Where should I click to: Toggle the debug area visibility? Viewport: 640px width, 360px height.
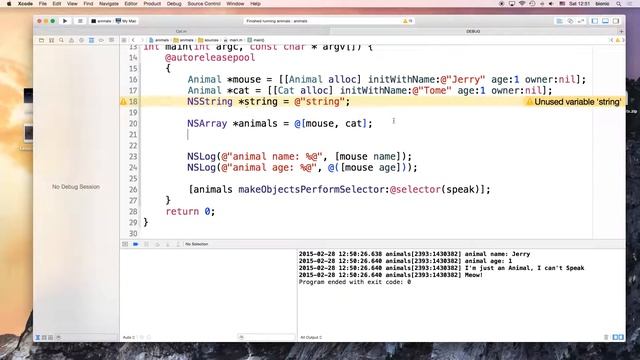(x=605, y=21)
